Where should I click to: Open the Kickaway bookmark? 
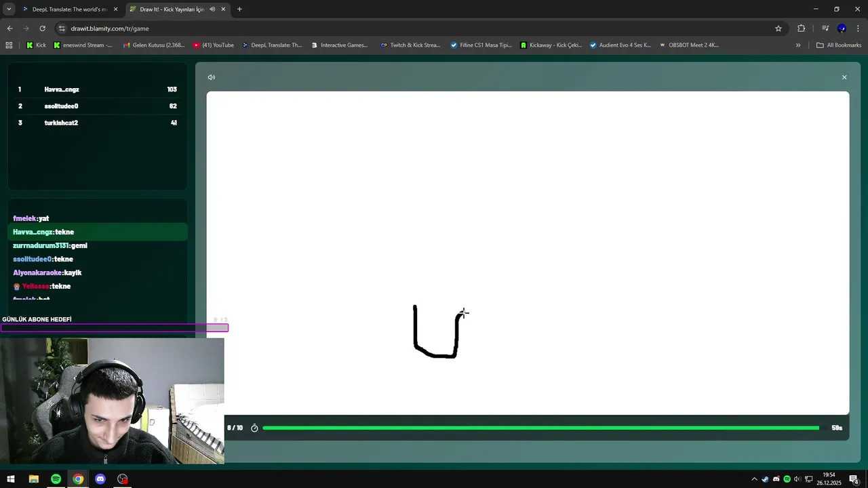(551, 45)
